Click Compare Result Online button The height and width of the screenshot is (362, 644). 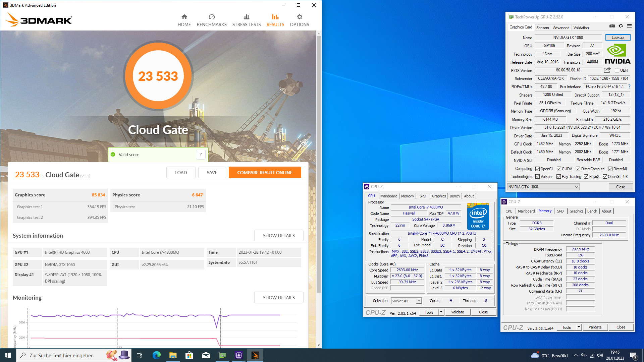pyautogui.click(x=265, y=173)
